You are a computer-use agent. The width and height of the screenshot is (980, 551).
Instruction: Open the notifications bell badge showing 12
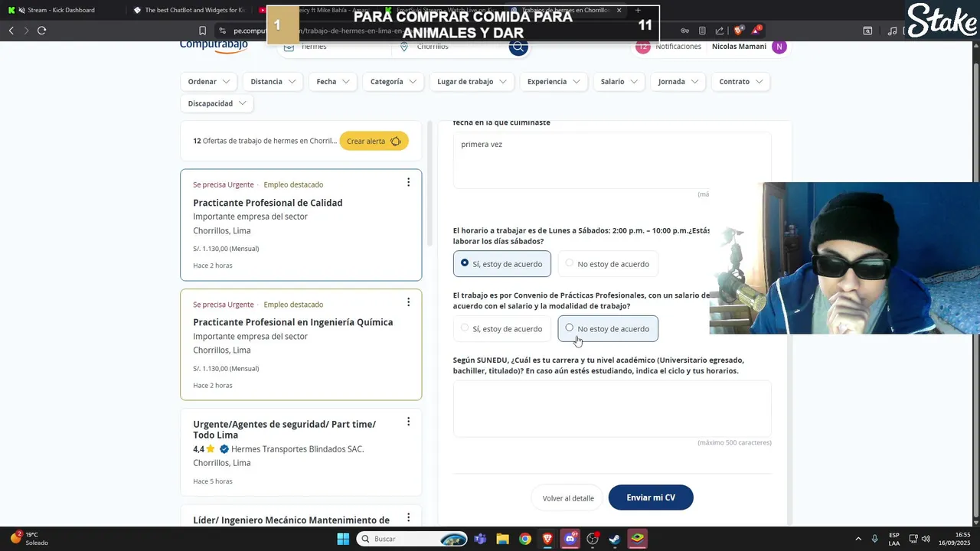click(642, 47)
